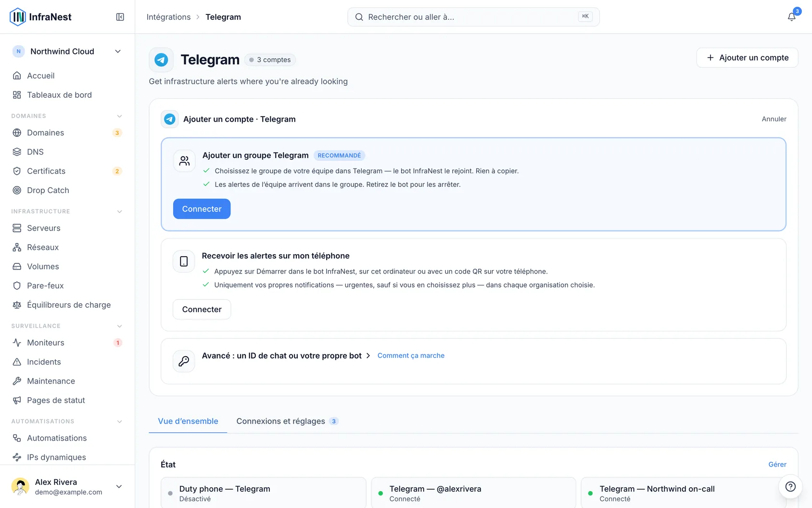Open the Comment ça marche link
812x508 pixels.
point(411,355)
